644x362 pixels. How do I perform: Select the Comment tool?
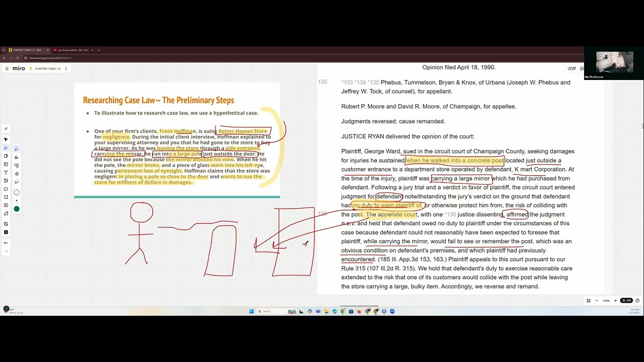click(6, 189)
